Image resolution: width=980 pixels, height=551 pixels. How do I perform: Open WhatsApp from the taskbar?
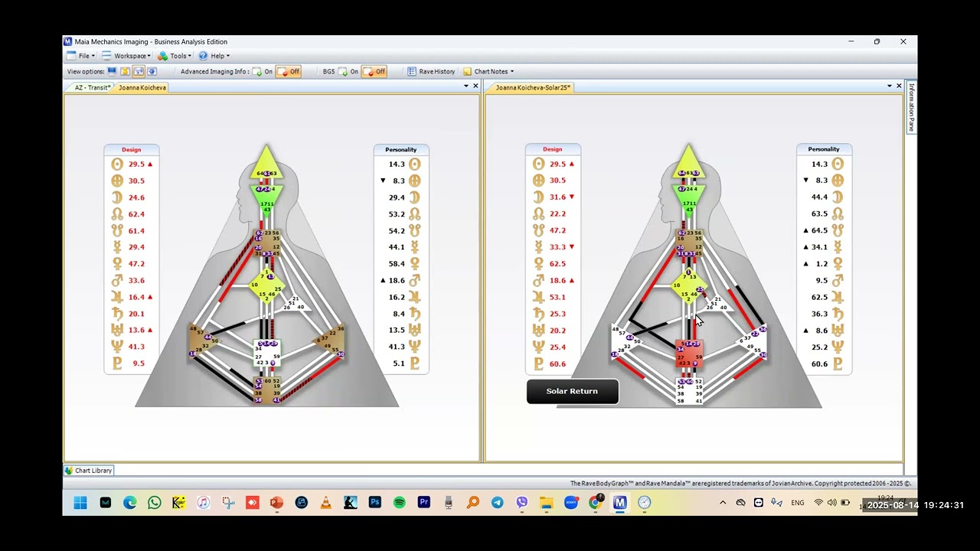click(x=154, y=503)
